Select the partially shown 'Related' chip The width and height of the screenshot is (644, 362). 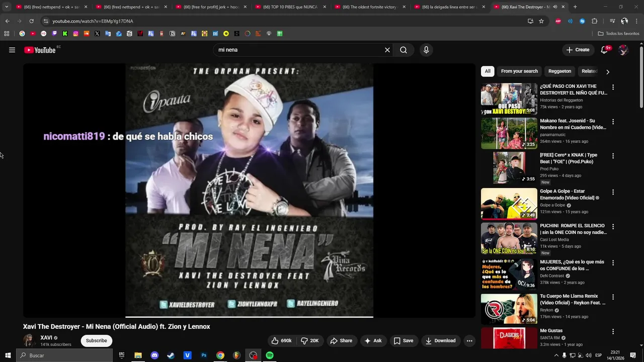pos(589,71)
